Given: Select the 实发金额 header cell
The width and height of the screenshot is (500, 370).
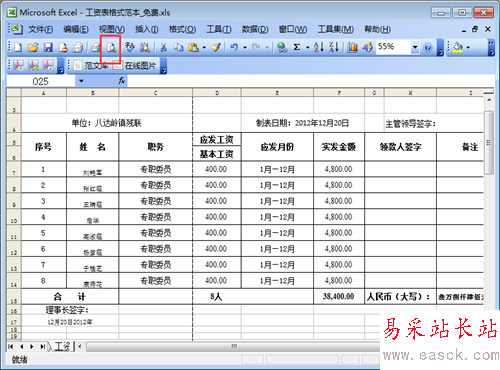Looking at the screenshot, I should (339, 147).
